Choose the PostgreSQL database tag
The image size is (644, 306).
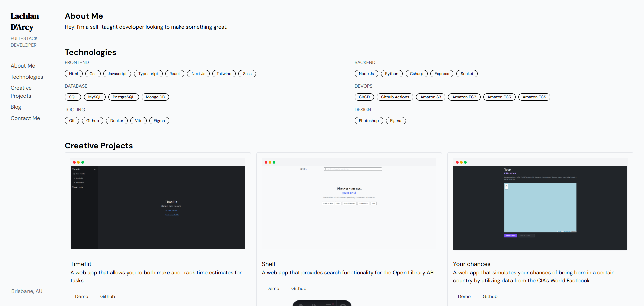(123, 97)
